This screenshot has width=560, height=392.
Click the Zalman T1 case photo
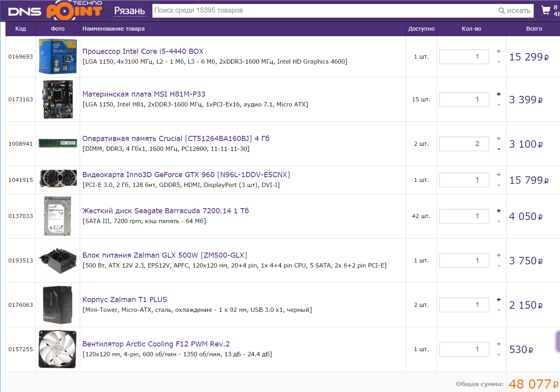click(x=58, y=305)
